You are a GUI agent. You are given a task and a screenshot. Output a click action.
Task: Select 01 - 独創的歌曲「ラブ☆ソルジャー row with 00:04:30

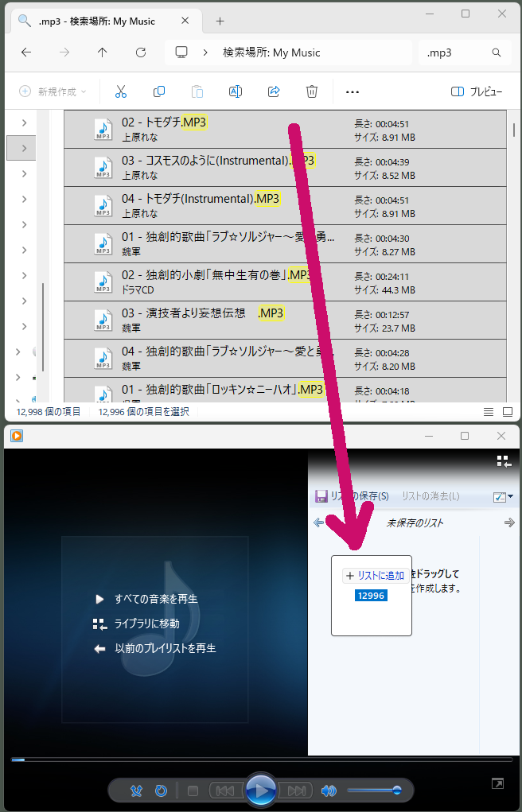(285, 243)
